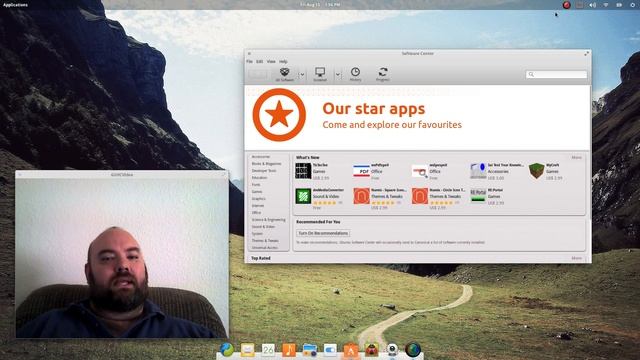Viewport: 640px width, 360px height.
Task: Expand the Installed dropdown arrow
Action: coord(338,75)
